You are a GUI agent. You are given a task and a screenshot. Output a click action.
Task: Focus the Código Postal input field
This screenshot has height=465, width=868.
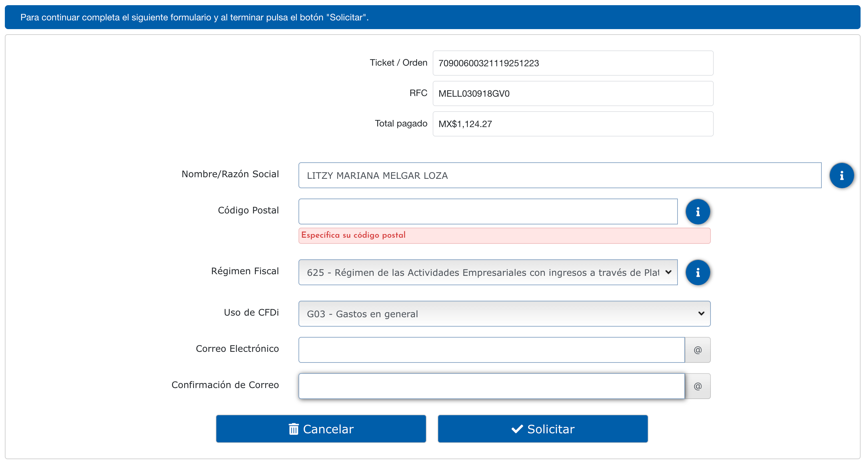pos(488,211)
